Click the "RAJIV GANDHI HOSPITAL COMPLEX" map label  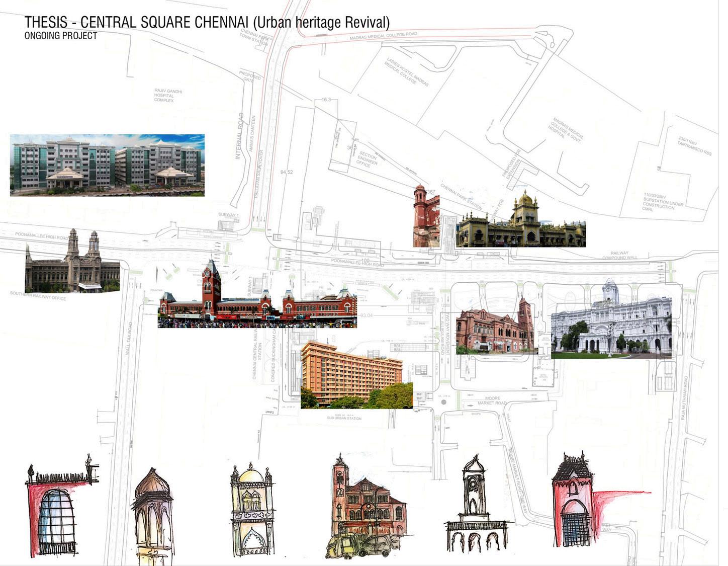tap(168, 96)
